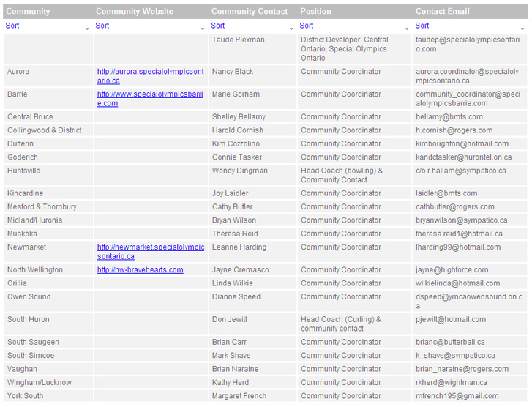
Task: Click contact name Harold Cornish
Action: click(x=238, y=130)
